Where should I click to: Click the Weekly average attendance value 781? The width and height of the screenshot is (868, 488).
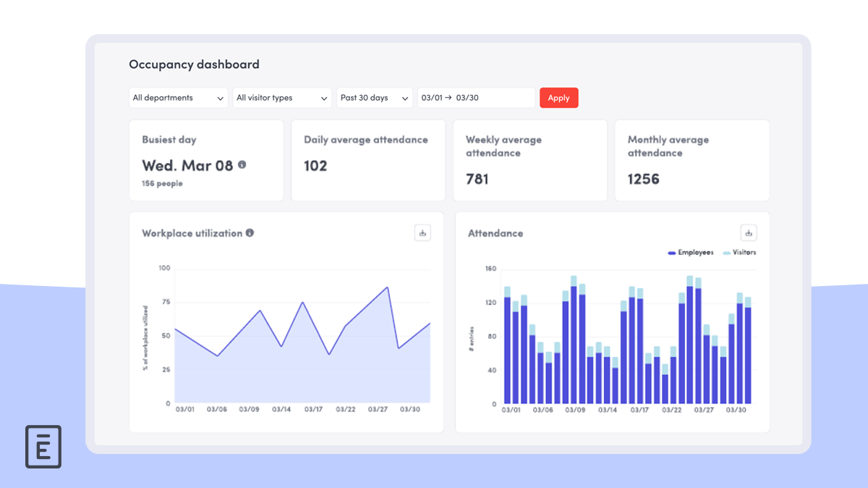coord(477,179)
